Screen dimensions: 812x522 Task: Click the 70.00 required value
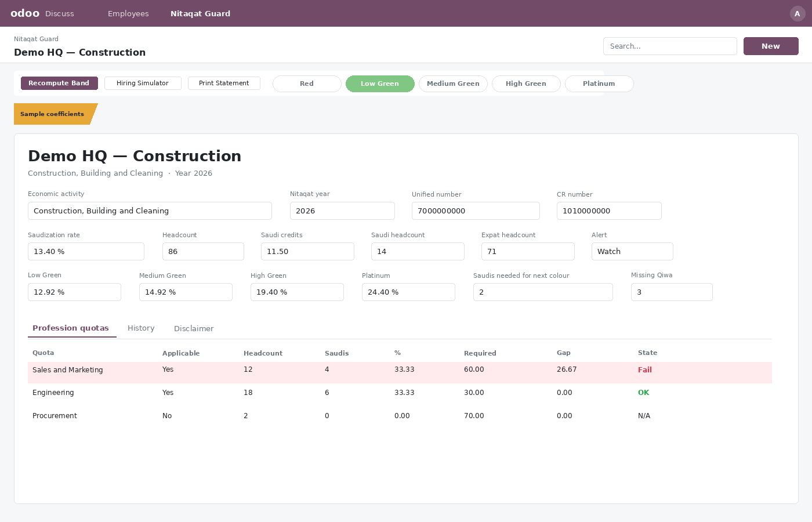[x=474, y=416]
